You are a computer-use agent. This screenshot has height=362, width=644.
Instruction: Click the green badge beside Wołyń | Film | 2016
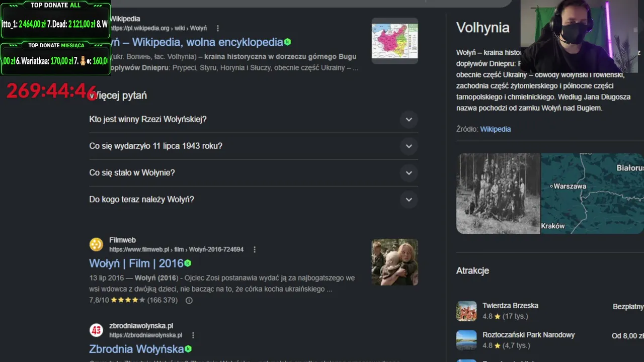click(x=188, y=263)
